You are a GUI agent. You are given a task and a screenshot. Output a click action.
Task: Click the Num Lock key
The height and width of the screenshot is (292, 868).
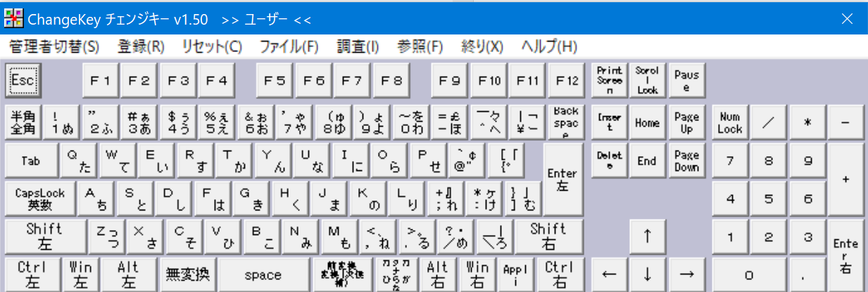(x=730, y=122)
